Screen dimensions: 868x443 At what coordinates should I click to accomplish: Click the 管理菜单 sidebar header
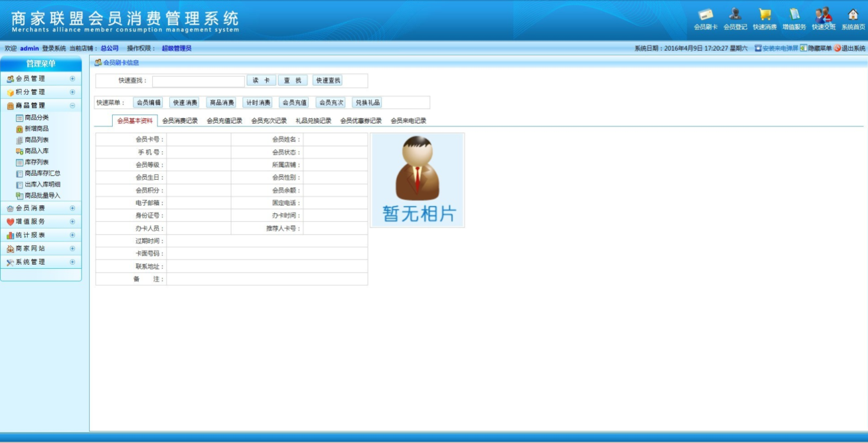coord(41,64)
